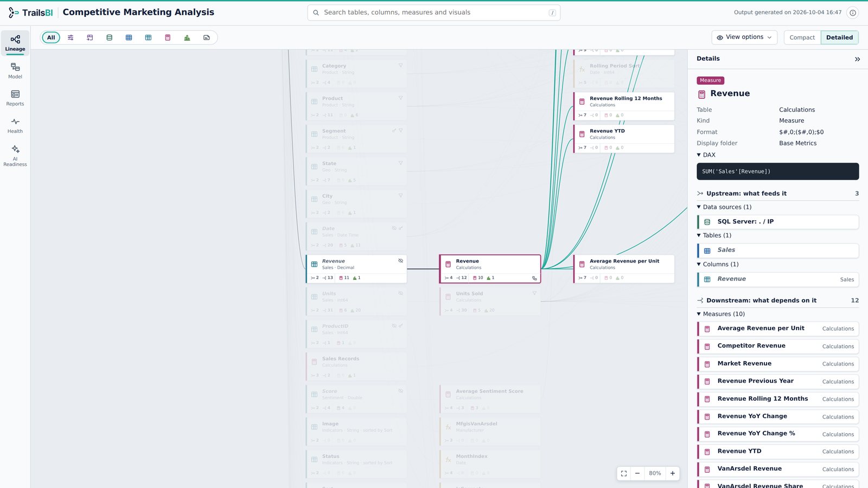Screen dimensions: 868x488
Task: Collapse the Columns (1) group
Action: tap(718, 265)
